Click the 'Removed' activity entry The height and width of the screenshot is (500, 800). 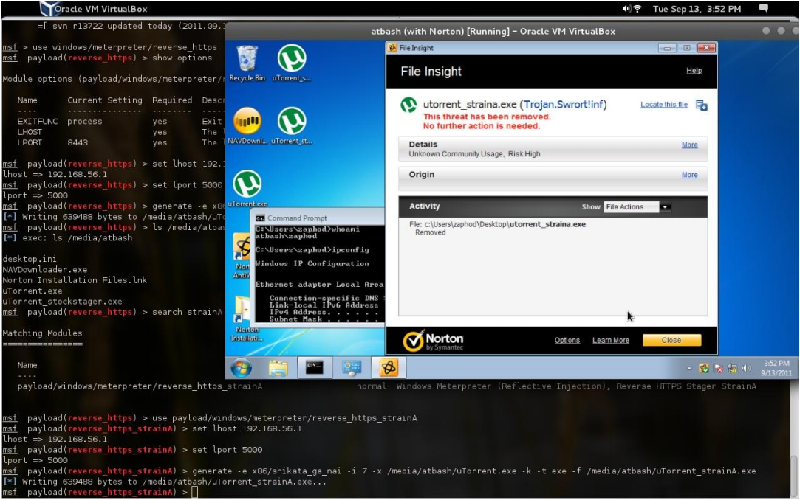(430, 232)
